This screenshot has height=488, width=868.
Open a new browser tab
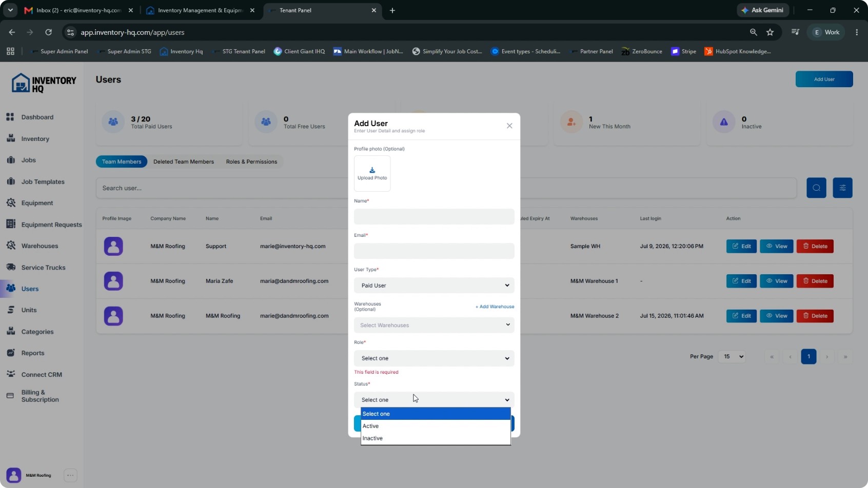point(392,10)
